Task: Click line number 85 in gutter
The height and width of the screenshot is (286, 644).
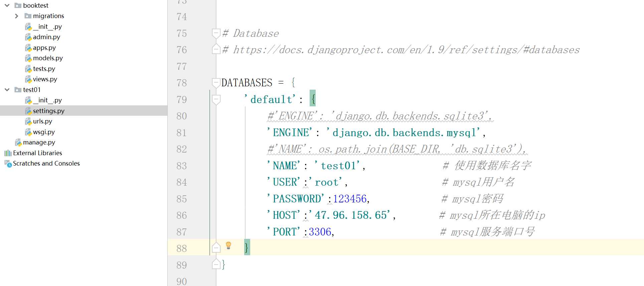Action: tap(182, 199)
